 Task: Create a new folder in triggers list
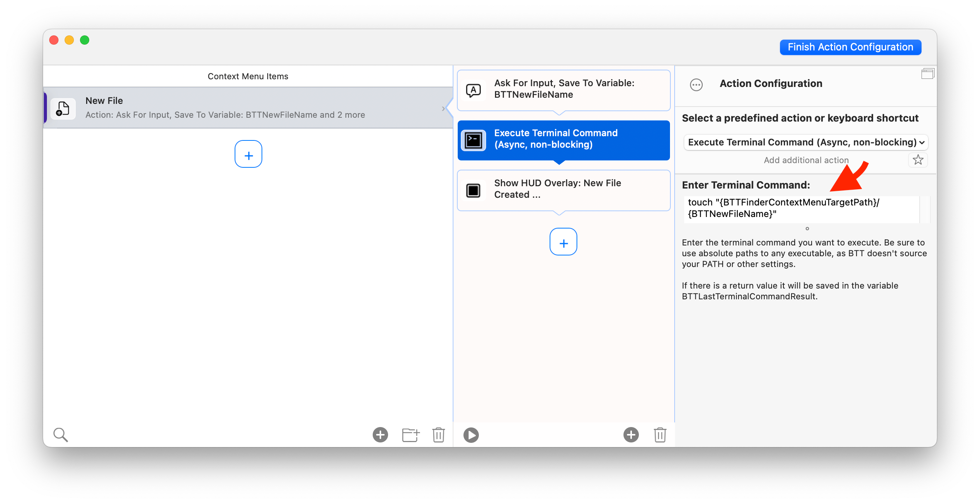(410, 435)
